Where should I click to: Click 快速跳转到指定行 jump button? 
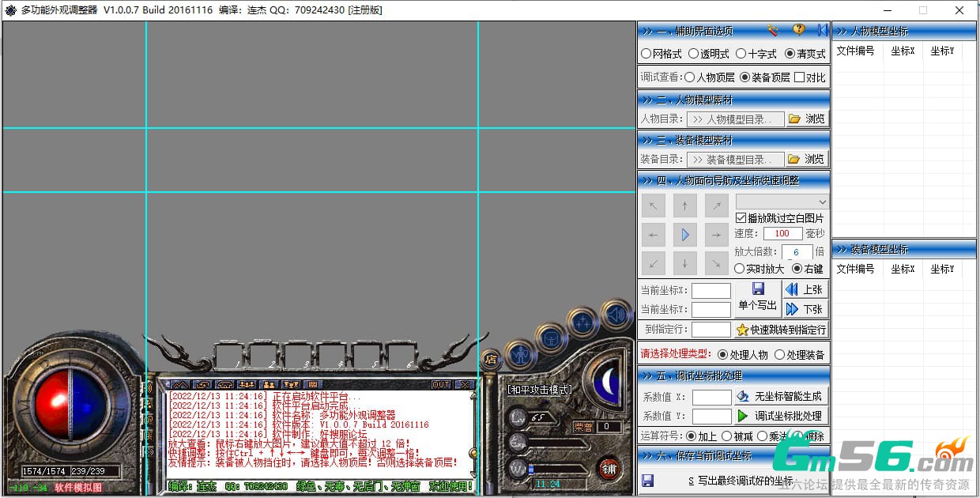coord(781,330)
